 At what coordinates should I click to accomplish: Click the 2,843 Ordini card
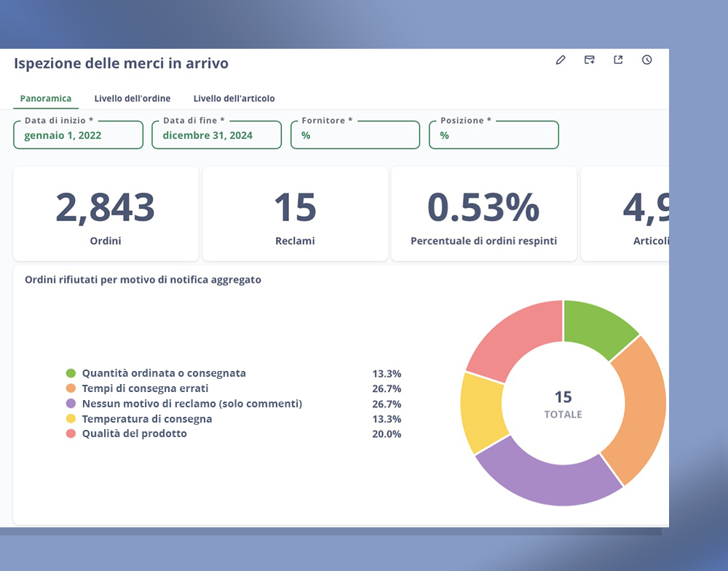click(106, 214)
